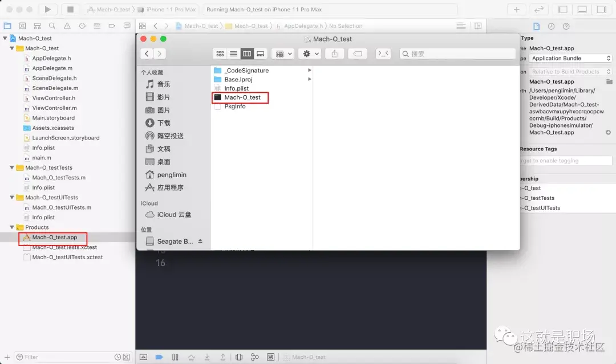Viewport: 616px width, 364px height.
Task: Open the Type dropdown Application Bundle
Action: [x=570, y=58]
